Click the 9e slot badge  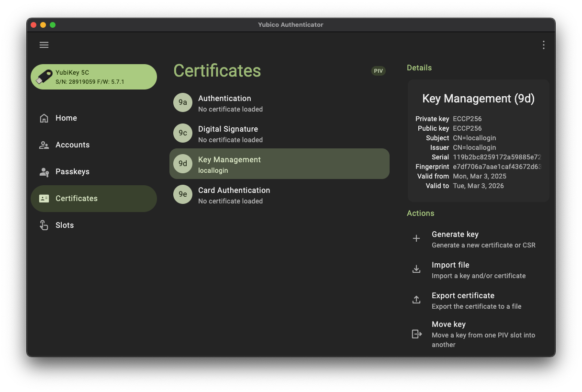point(183,194)
